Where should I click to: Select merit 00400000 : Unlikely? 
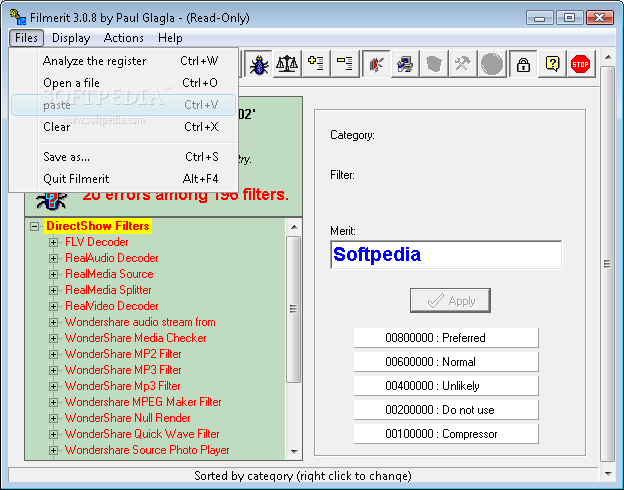coord(446,386)
